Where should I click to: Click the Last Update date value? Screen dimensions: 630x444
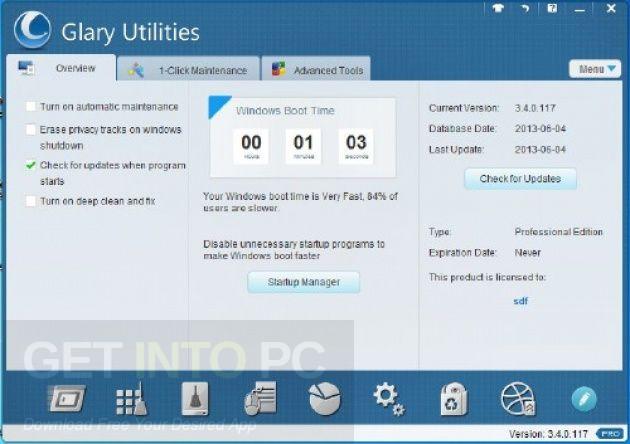[x=540, y=150]
